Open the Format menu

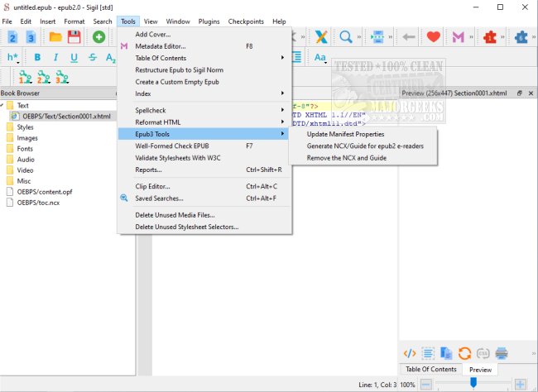74,22
